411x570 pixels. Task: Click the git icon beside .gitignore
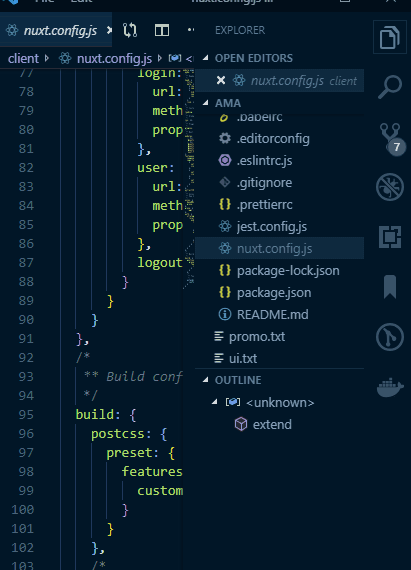[x=225, y=182]
